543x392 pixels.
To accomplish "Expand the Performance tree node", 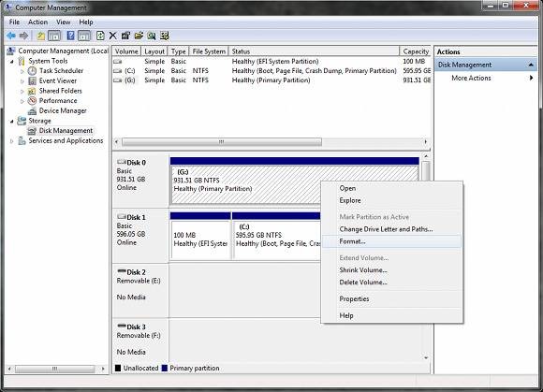I will coord(22,101).
